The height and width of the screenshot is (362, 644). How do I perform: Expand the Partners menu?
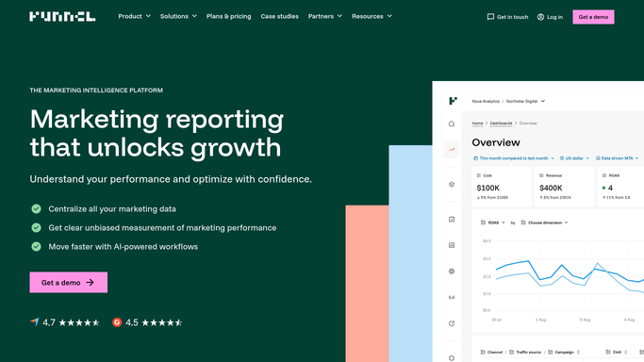[x=325, y=16]
